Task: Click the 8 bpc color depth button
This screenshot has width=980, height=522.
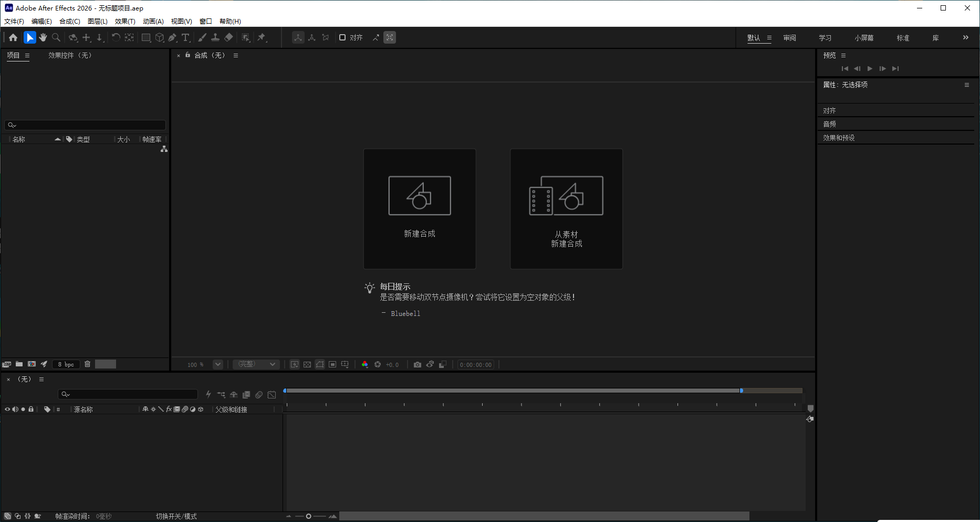Action: pyautogui.click(x=66, y=364)
